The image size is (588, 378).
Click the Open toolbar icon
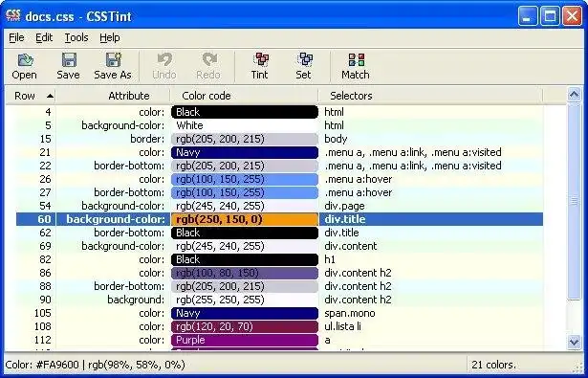coord(25,66)
